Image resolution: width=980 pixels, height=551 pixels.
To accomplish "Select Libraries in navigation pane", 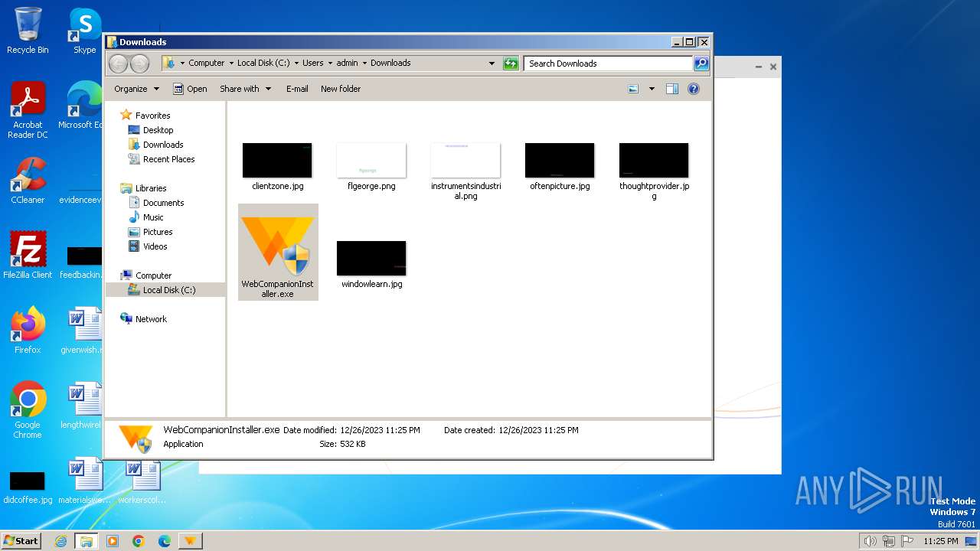I will coord(143,188).
